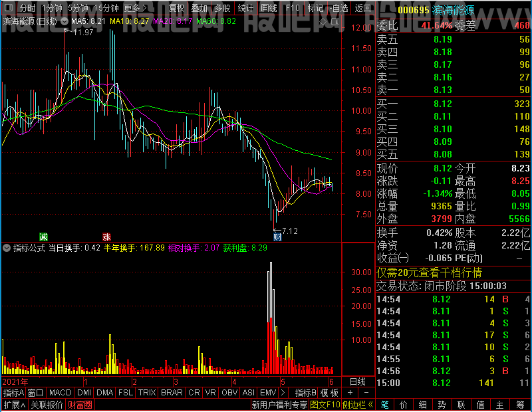Expand the 指标公式 indicator dropdown
This screenshot has height=412, width=532.
click(x=7, y=248)
